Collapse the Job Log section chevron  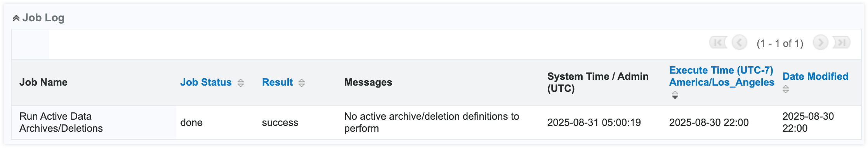click(16, 18)
